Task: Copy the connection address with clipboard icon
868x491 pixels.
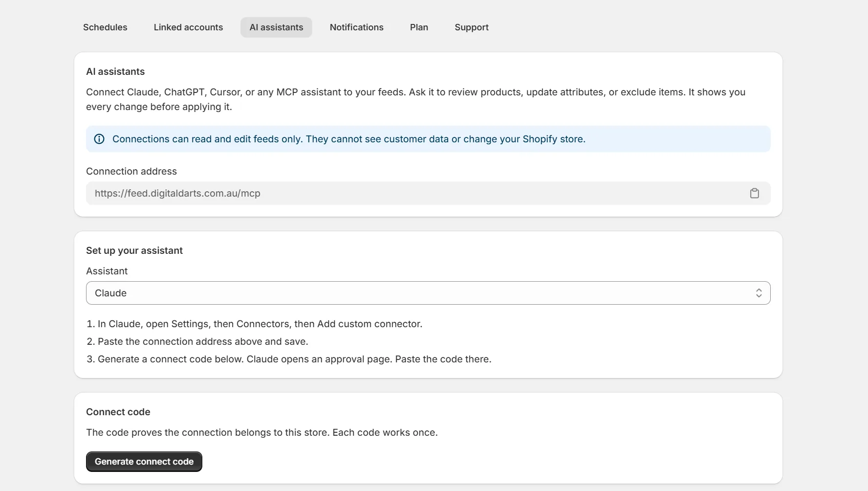Action: [755, 193]
